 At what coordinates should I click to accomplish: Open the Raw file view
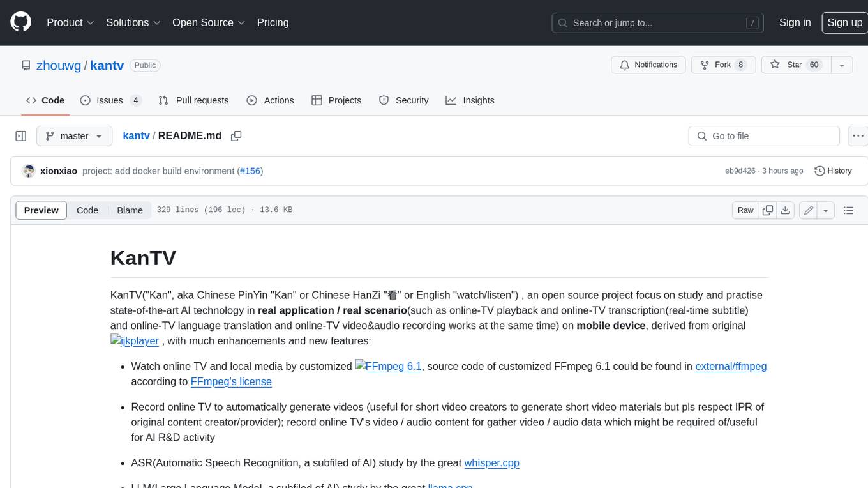click(x=745, y=210)
